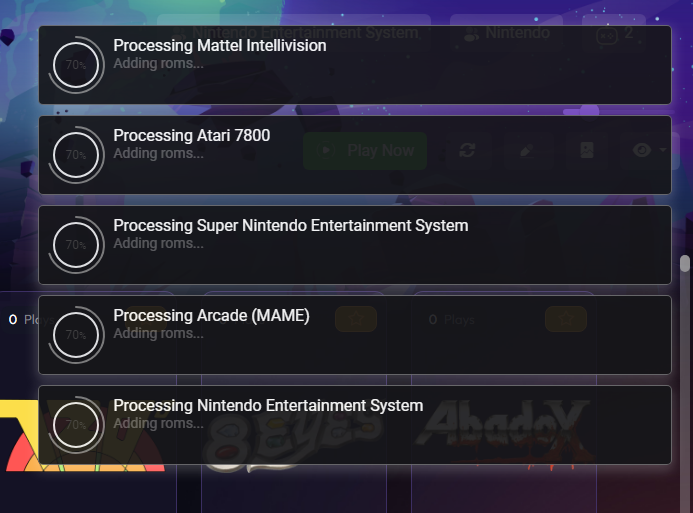
Task: Click the image artwork icon
Action: click(x=586, y=151)
